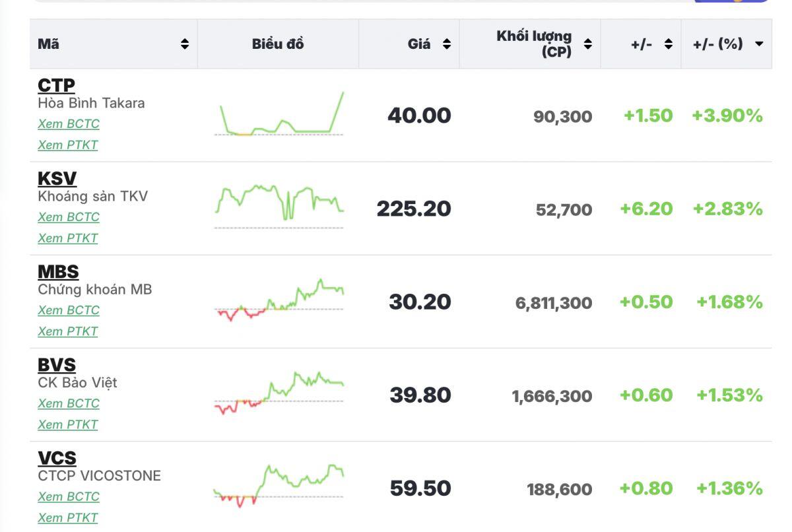Open the KSV stock ticker
This screenshot has width=792, height=532.
click(x=57, y=178)
